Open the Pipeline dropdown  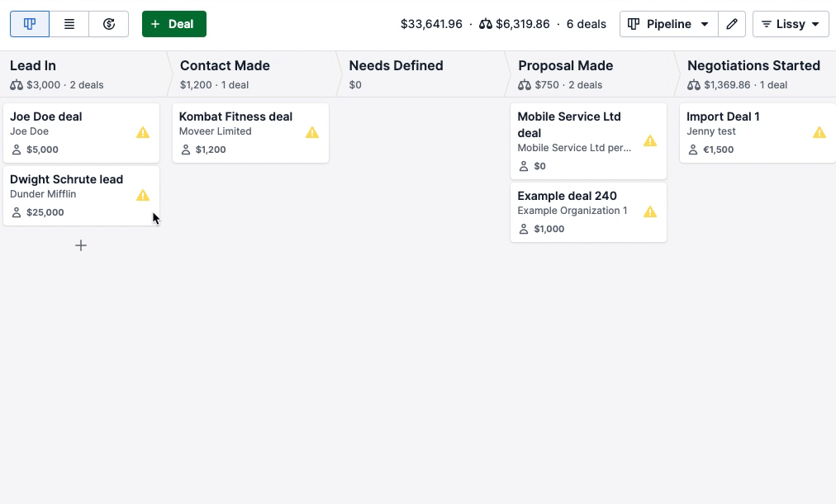(668, 24)
